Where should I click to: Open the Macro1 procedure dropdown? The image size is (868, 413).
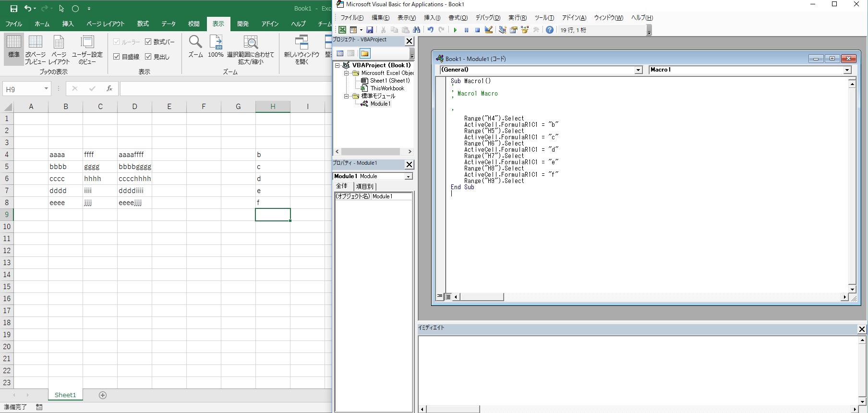[847, 70]
